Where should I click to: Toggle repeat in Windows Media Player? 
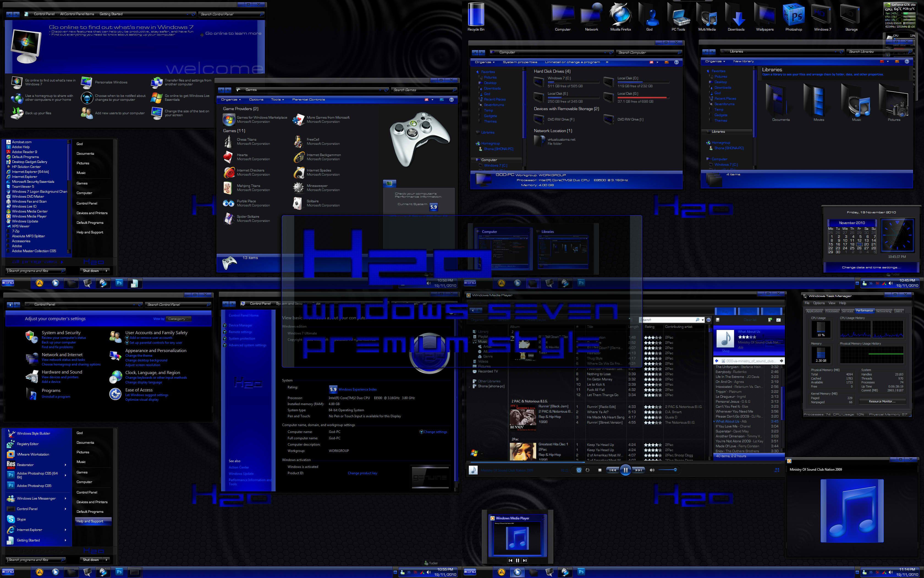(588, 470)
